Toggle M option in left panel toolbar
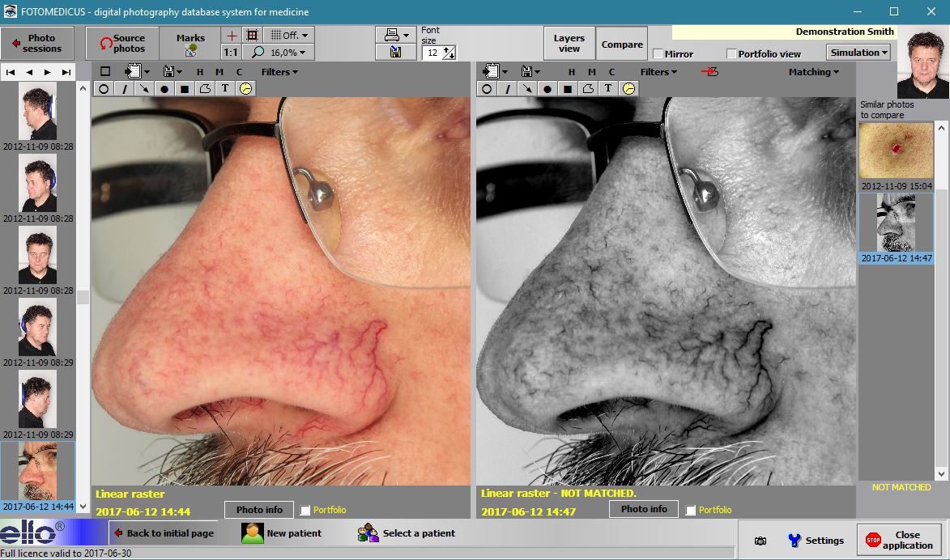The image size is (950, 560). (x=219, y=72)
